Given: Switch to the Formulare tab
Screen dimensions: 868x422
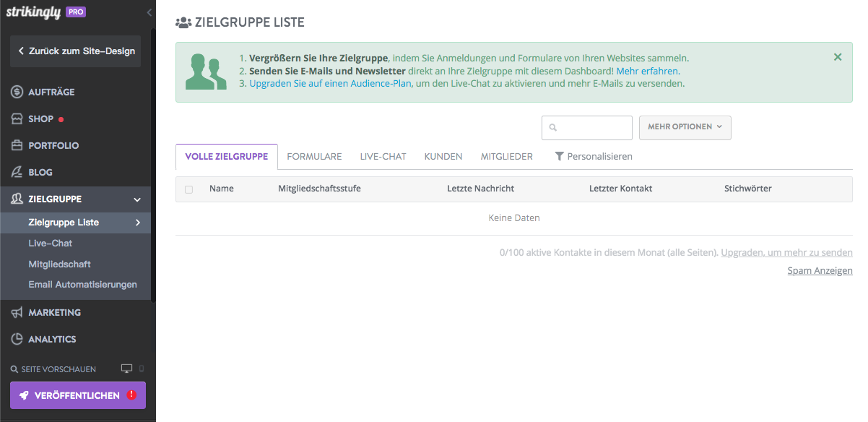Looking at the screenshot, I should (x=314, y=157).
